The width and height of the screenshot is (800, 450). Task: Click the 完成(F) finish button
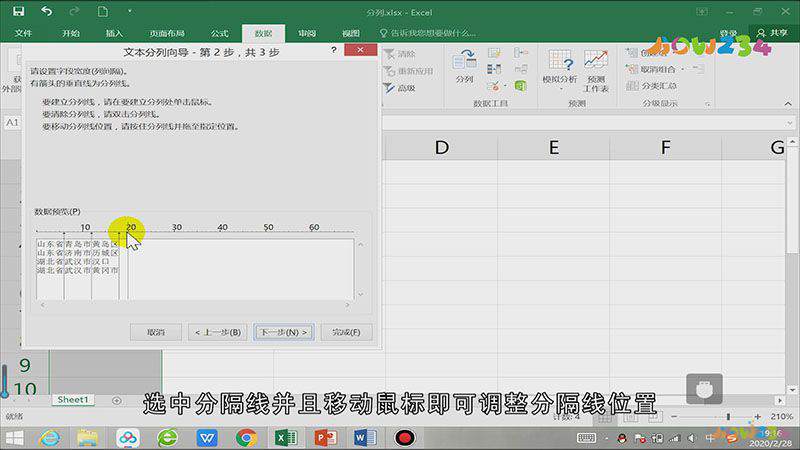[346, 332]
